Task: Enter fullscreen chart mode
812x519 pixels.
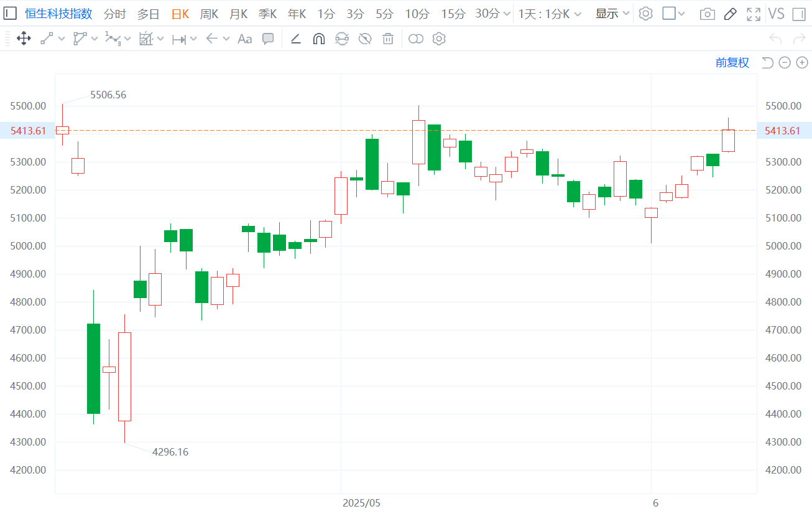Action: pos(754,14)
